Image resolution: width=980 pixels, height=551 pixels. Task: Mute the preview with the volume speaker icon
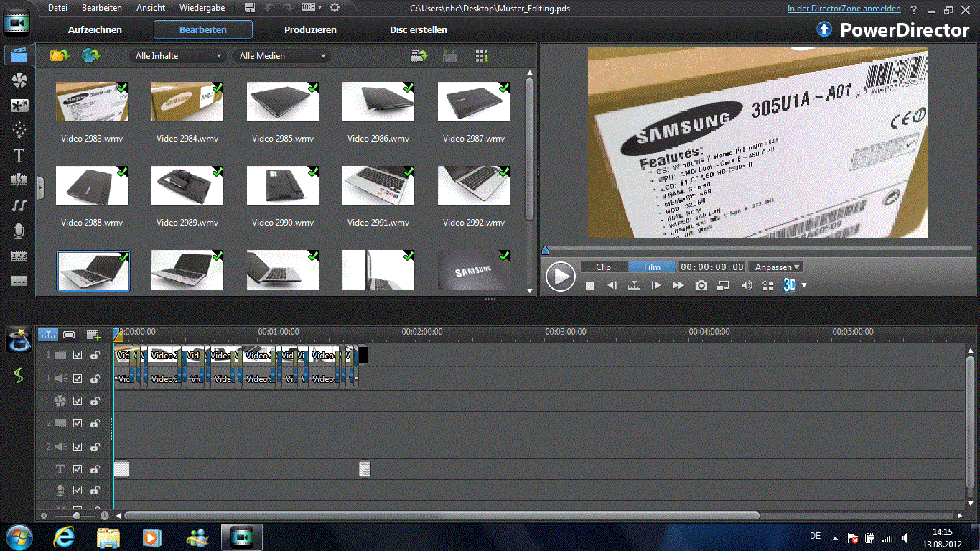pyautogui.click(x=747, y=285)
